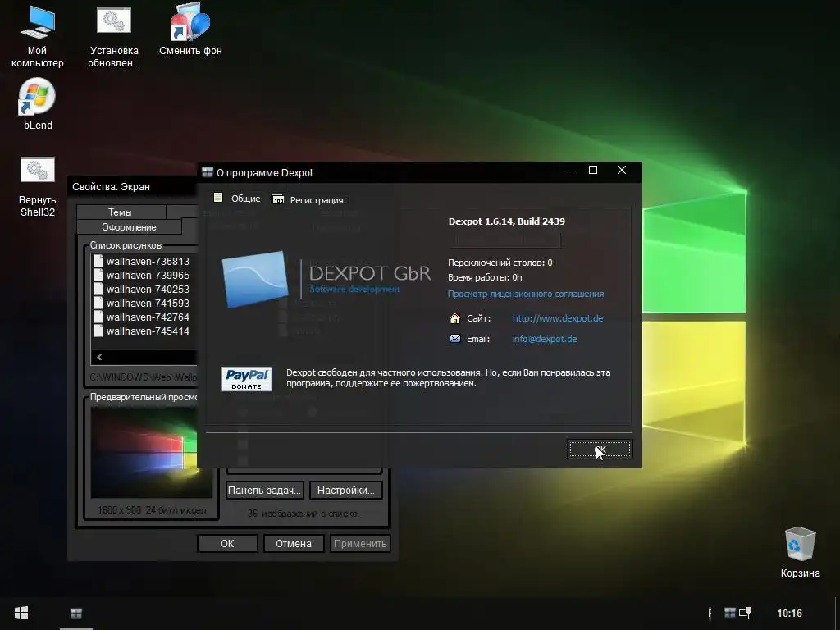Open the Вернуть Shell32 desktop icon
Image resolution: width=840 pixels, height=630 pixels.
(38, 186)
